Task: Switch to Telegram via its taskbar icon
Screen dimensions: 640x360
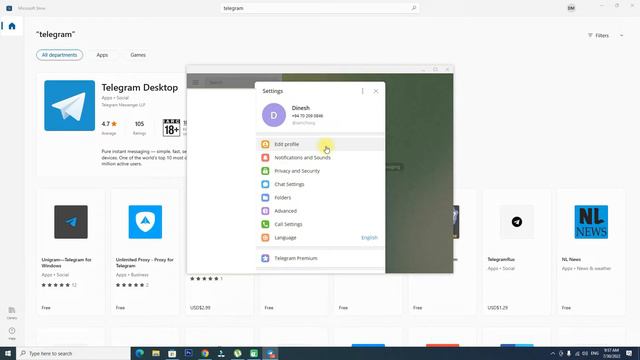Action: click(270, 353)
